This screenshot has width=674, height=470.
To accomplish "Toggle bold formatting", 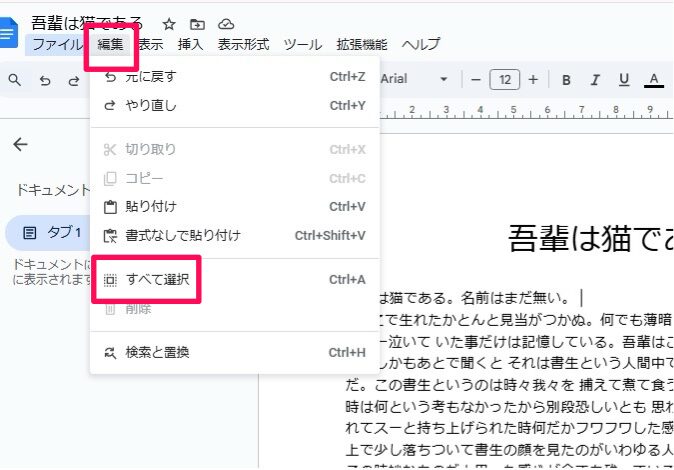I will (566, 80).
